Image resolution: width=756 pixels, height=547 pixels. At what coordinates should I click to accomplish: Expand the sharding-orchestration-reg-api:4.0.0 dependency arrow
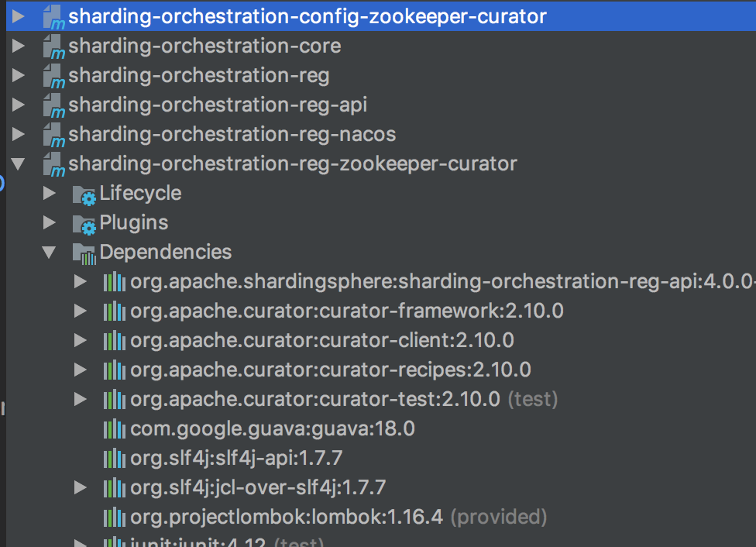click(80, 282)
